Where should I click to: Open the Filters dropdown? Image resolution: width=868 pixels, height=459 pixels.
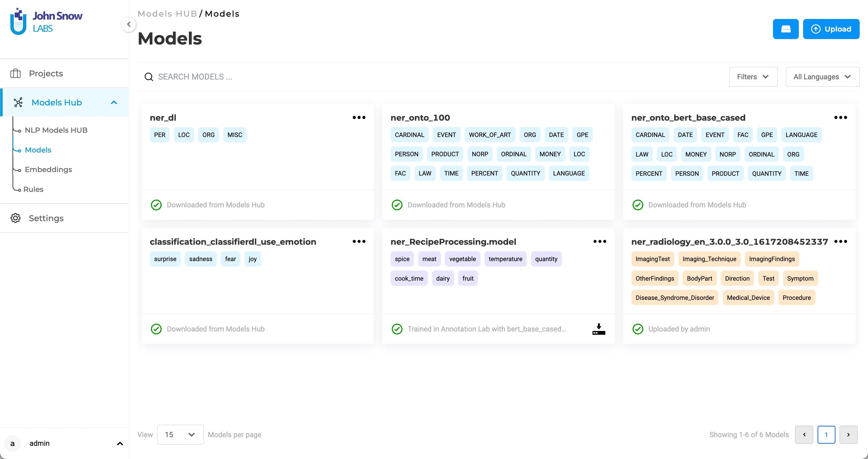pos(753,77)
